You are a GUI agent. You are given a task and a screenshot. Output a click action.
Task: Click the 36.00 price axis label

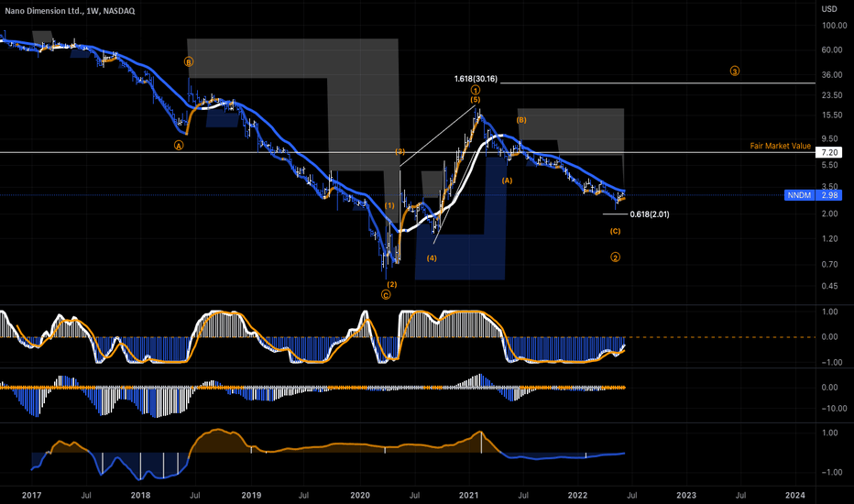[832, 74]
